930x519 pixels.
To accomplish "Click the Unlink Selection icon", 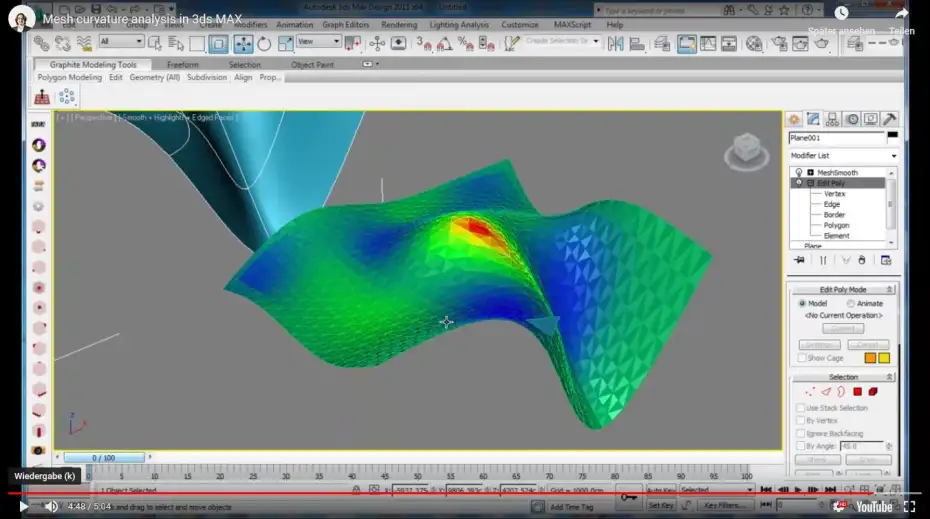I will [63, 43].
